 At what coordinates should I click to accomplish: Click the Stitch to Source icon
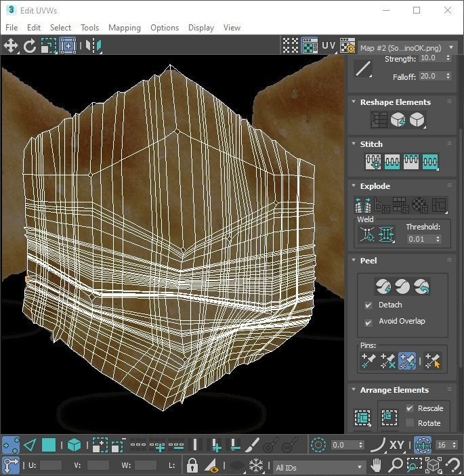click(411, 162)
